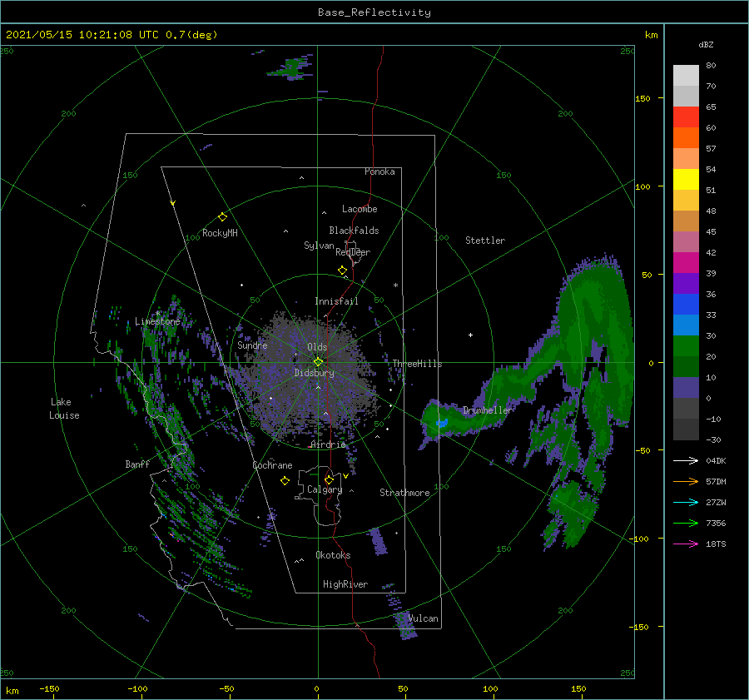
Task: Click the Lake Louise label
Action: click(x=64, y=409)
